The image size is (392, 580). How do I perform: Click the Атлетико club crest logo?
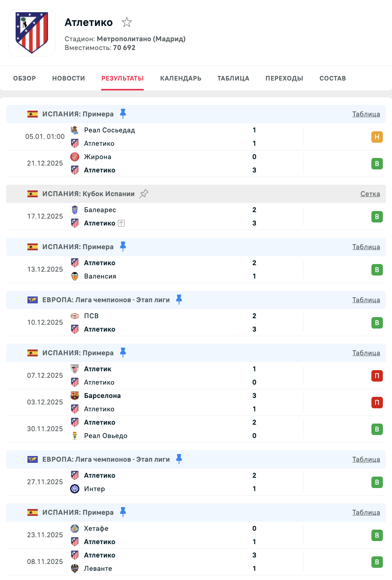click(32, 33)
